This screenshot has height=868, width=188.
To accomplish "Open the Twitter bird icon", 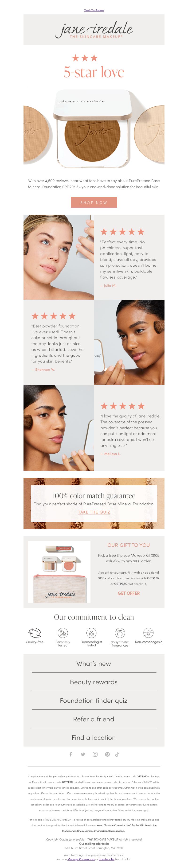I will tap(83, 754).
